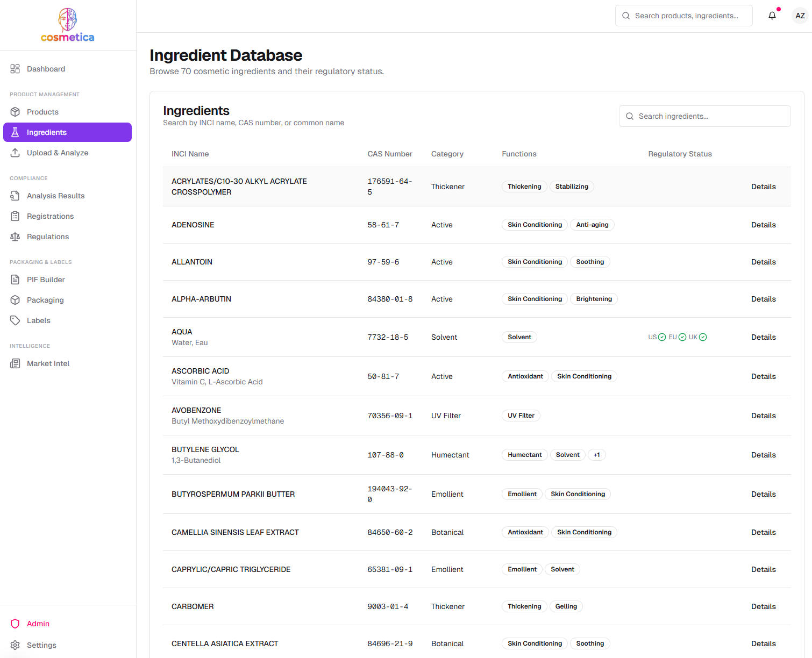Show Details for CARBOMER row

(x=763, y=606)
